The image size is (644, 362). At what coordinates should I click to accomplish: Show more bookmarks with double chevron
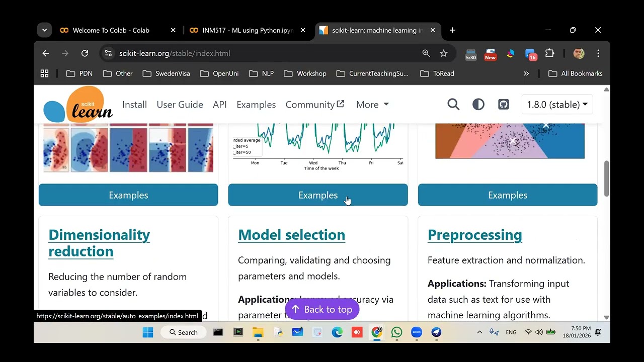coord(526,73)
